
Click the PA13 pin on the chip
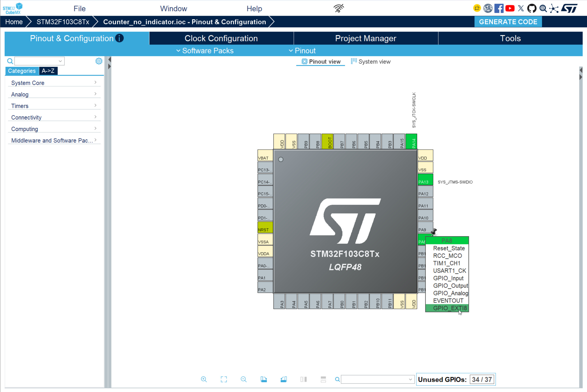pos(425,180)
